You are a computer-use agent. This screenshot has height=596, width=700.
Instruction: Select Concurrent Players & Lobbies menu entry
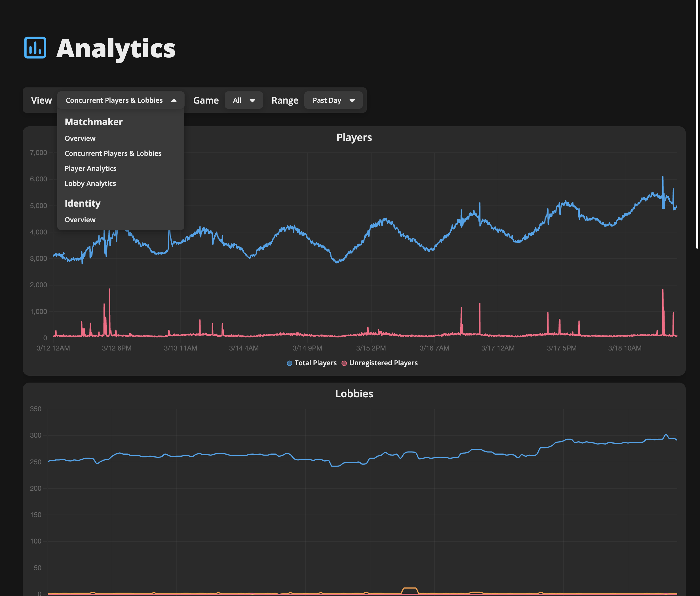tap(113, 153)
